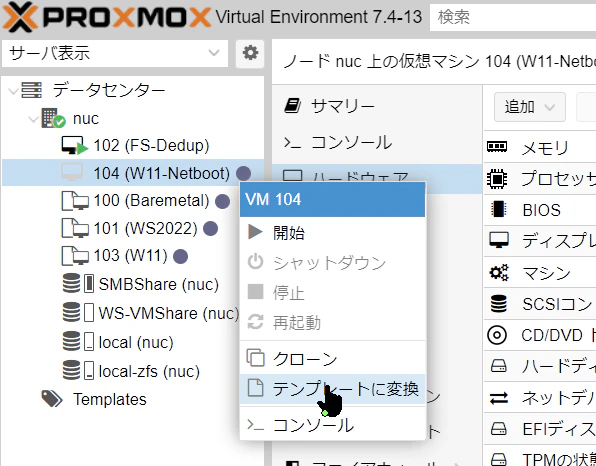The image size is (596, 466).
Task: Choose シャットダウン in the context menu
Action: coord(333,263)
